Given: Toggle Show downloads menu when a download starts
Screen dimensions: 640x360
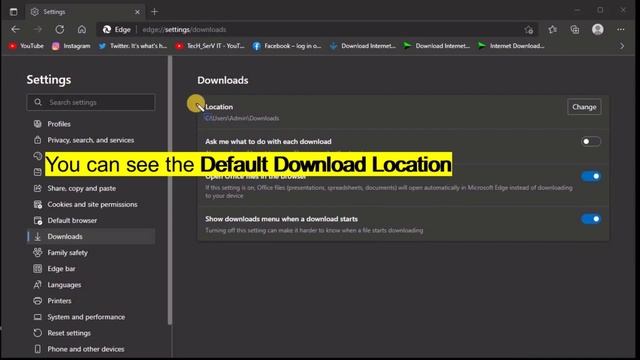Looking at the screenshot, I should coord(591,219).
